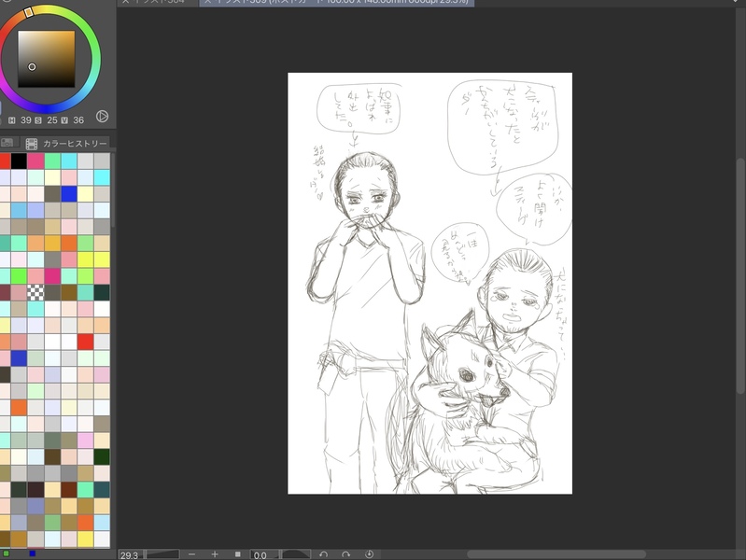This screenshot has width=746, height=560.
Task: Switch to the イラスト-304 document tab
Action: pyautogui.click(x=158, y=3)
